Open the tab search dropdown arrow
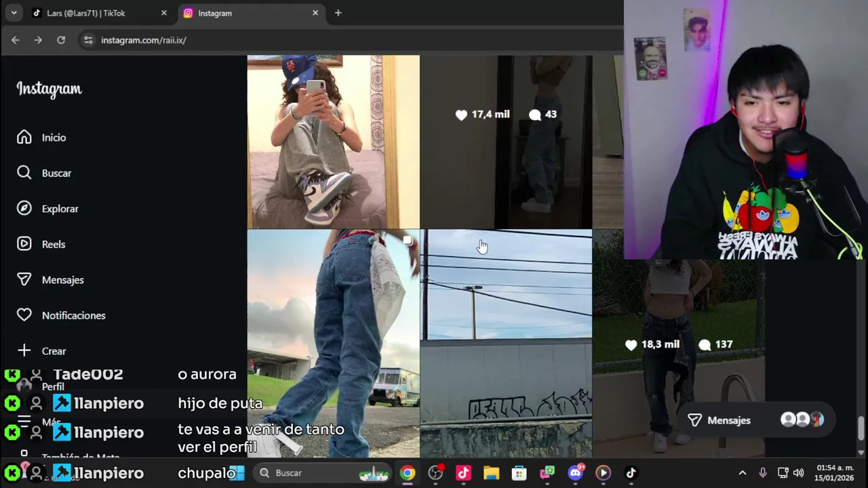 (14, 13)
